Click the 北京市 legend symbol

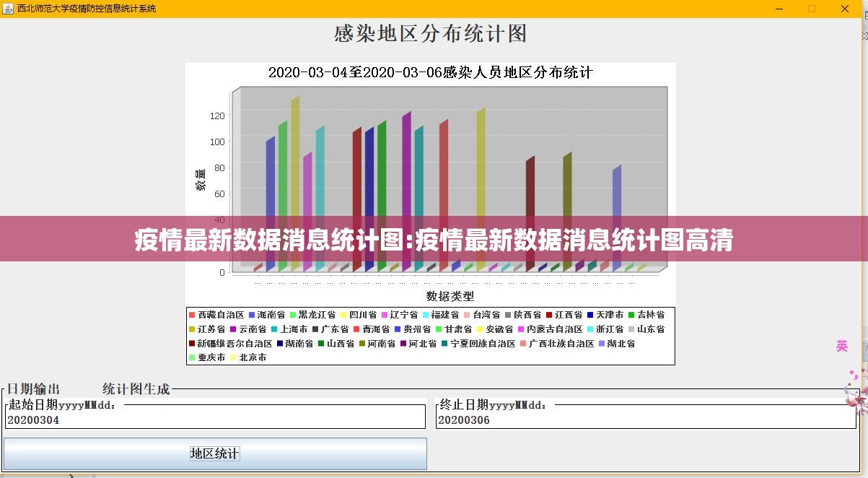[x=233, y=357]
